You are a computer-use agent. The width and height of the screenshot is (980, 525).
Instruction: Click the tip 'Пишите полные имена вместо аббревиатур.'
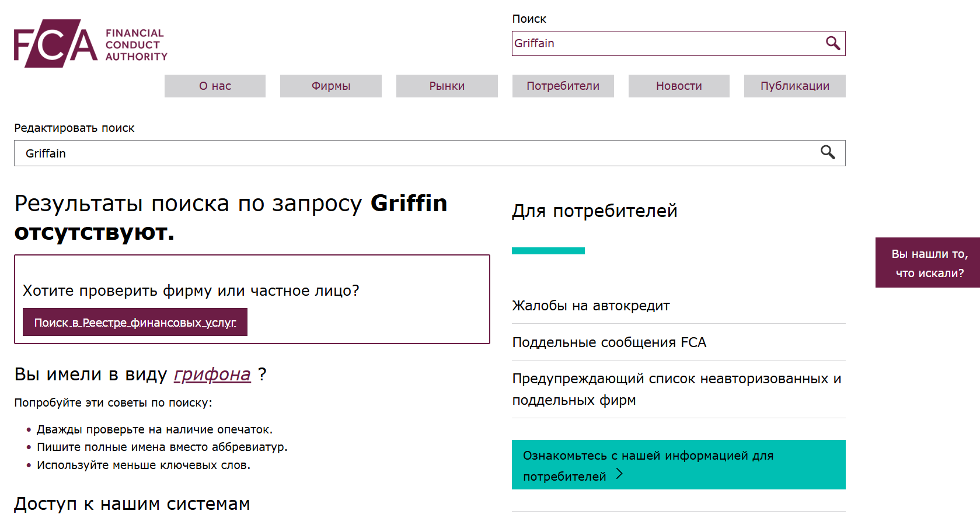(x=162, y=447)
